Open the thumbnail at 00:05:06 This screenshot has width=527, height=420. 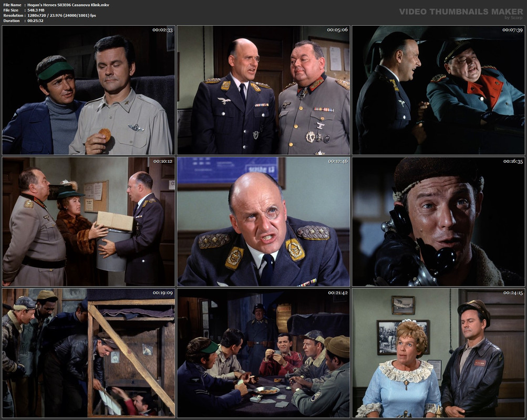[264, 90]
